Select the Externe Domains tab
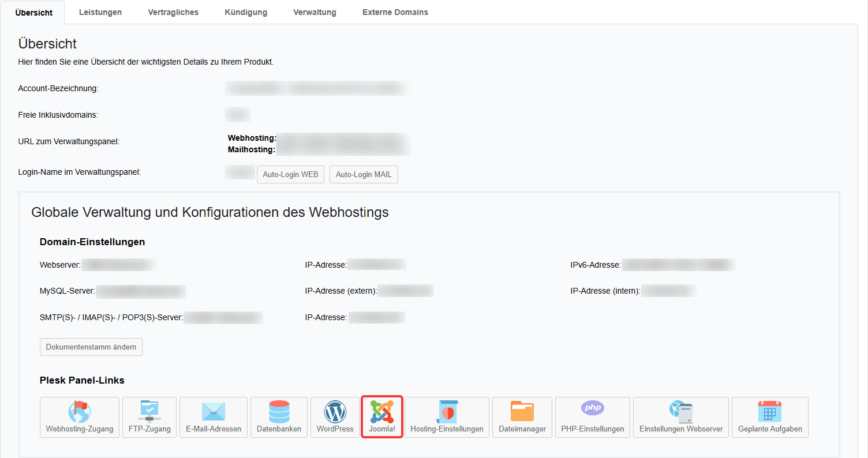 (395, 12)
